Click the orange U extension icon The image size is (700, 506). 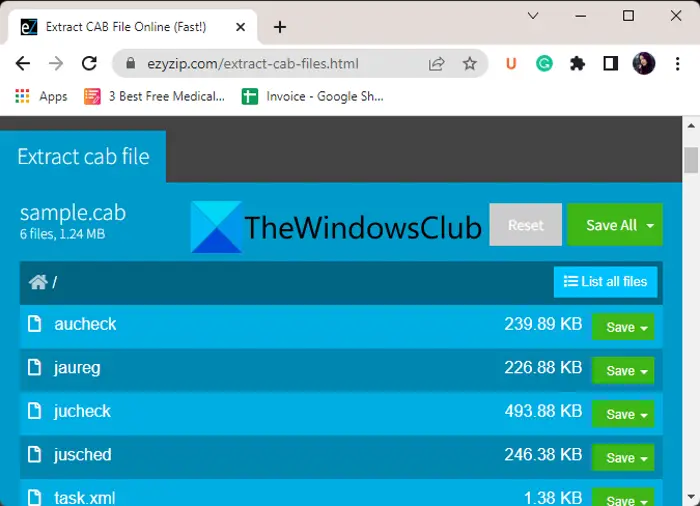point(511,64)
